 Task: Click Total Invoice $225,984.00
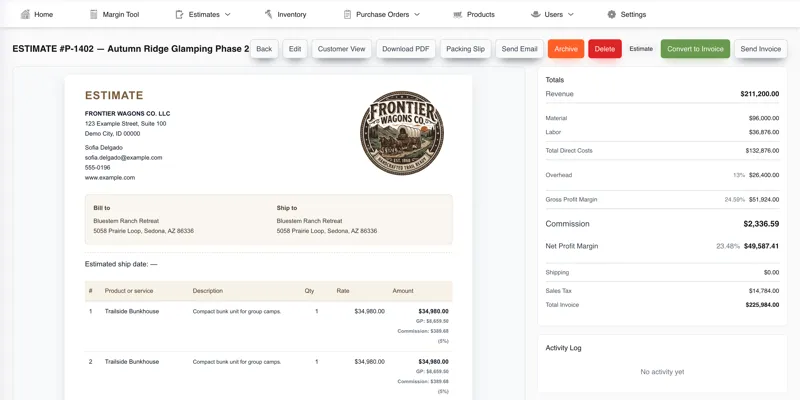[762, 305]
